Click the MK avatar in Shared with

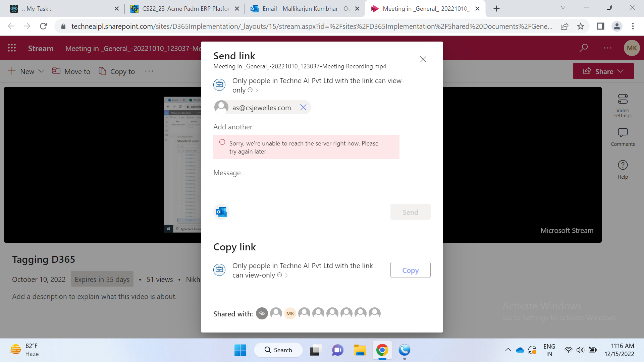click(x=290, y=313)
